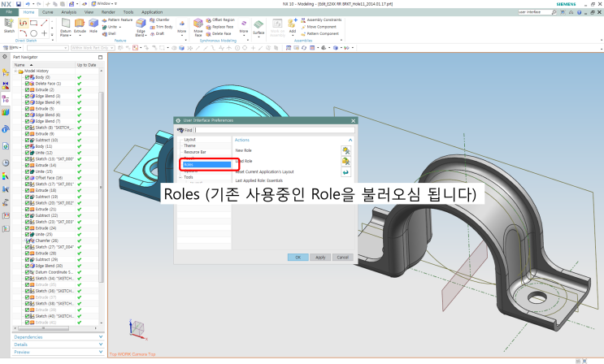Uncheck the Unite (12) checkbox

tap(28, 153)
